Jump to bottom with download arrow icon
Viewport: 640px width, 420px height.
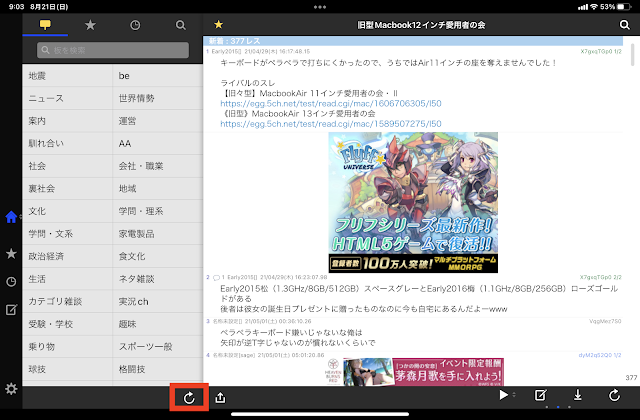pyautogui.click(x=578, y=395)
